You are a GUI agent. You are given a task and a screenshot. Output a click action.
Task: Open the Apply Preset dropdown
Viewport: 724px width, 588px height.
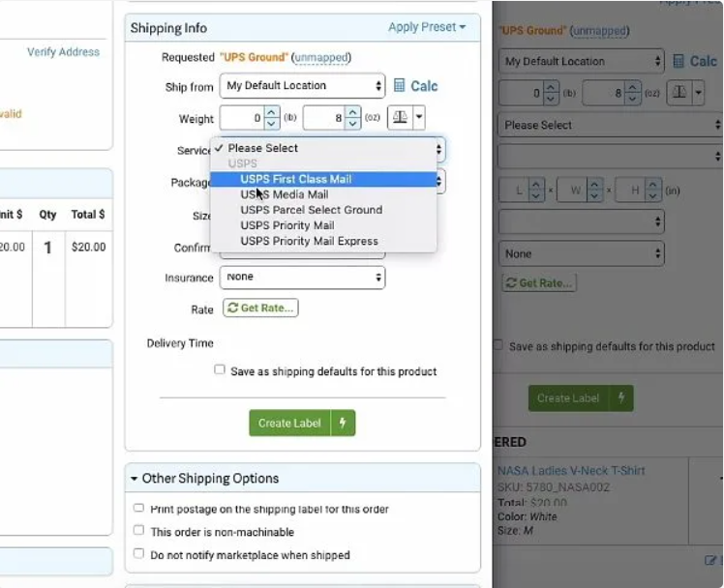pos(427,27)
